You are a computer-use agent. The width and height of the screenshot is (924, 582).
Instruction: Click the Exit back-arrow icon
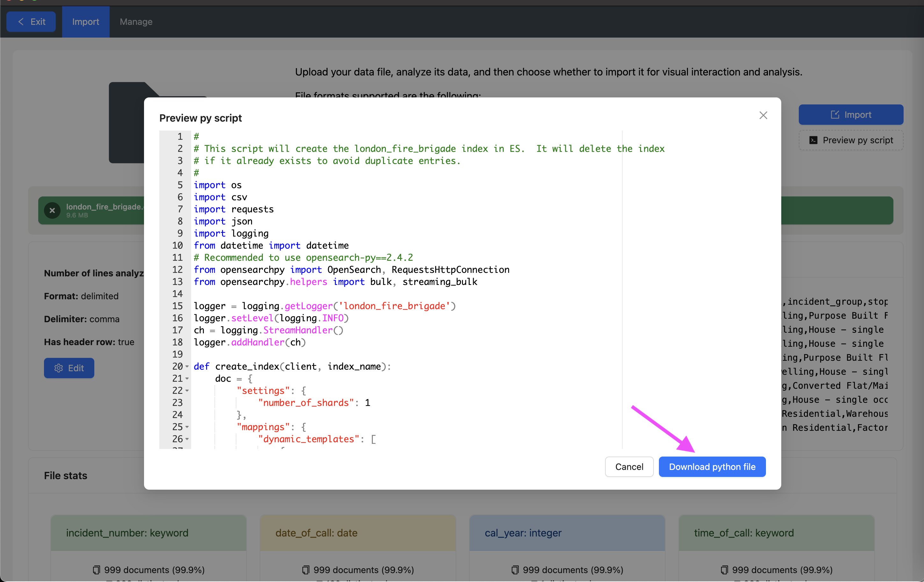click(21, 22)
